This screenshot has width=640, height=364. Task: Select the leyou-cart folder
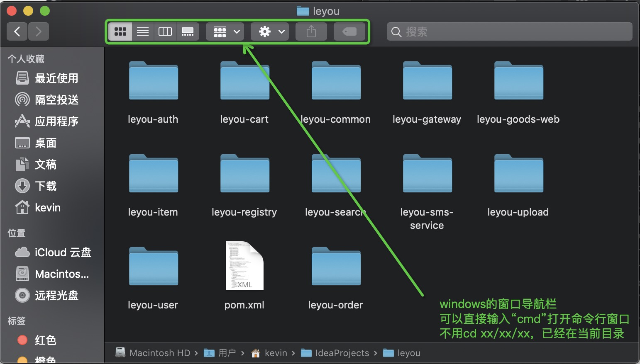pos(245,81)
